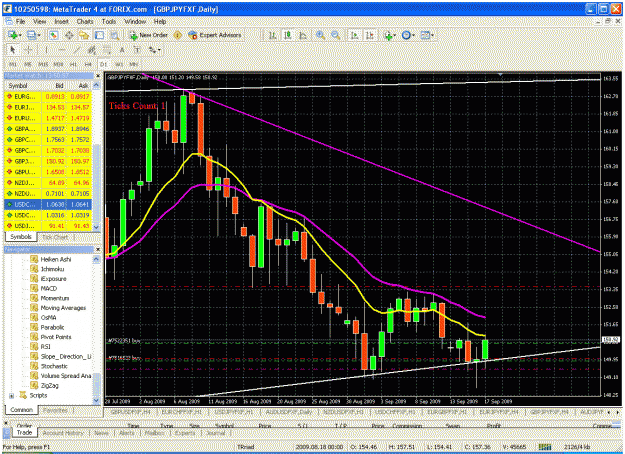Switch to H4 timeframe
The width and height of the screenshot is (625, 454).
tap(88, 64)
